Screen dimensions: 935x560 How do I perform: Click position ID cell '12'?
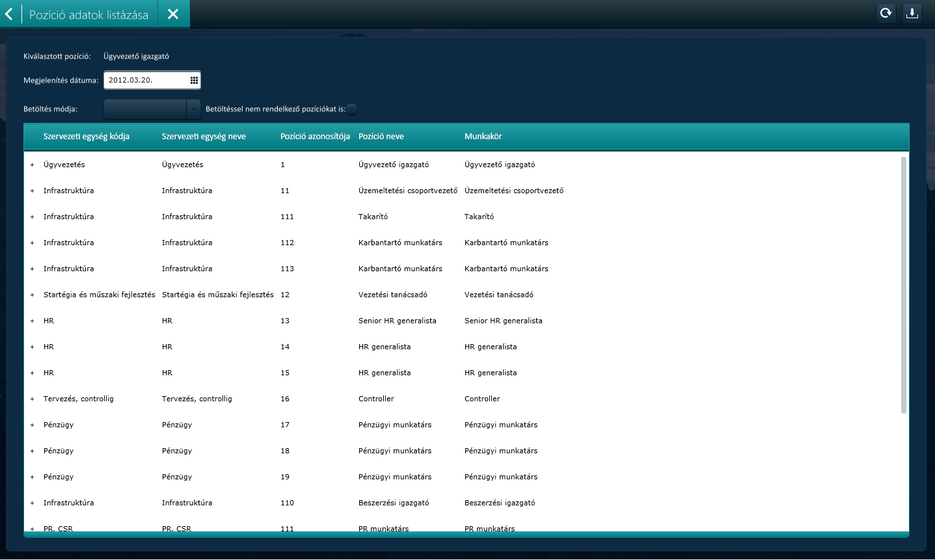click(x=285, y=295)
